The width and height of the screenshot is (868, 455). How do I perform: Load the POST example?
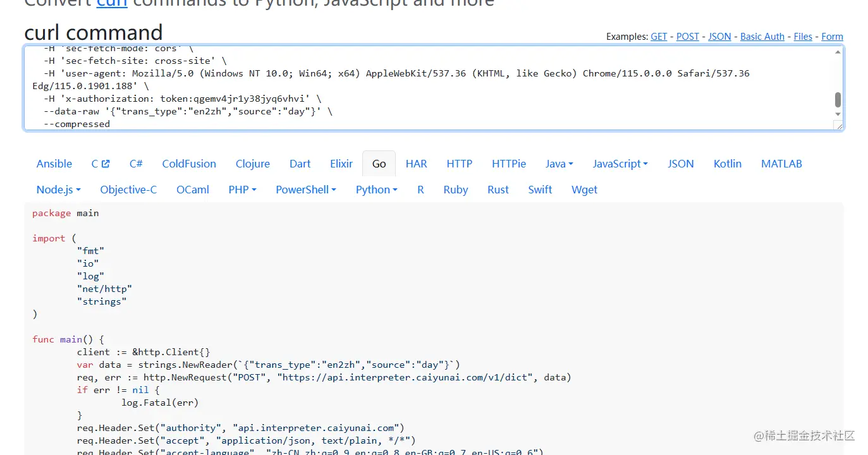coord(687,37)
